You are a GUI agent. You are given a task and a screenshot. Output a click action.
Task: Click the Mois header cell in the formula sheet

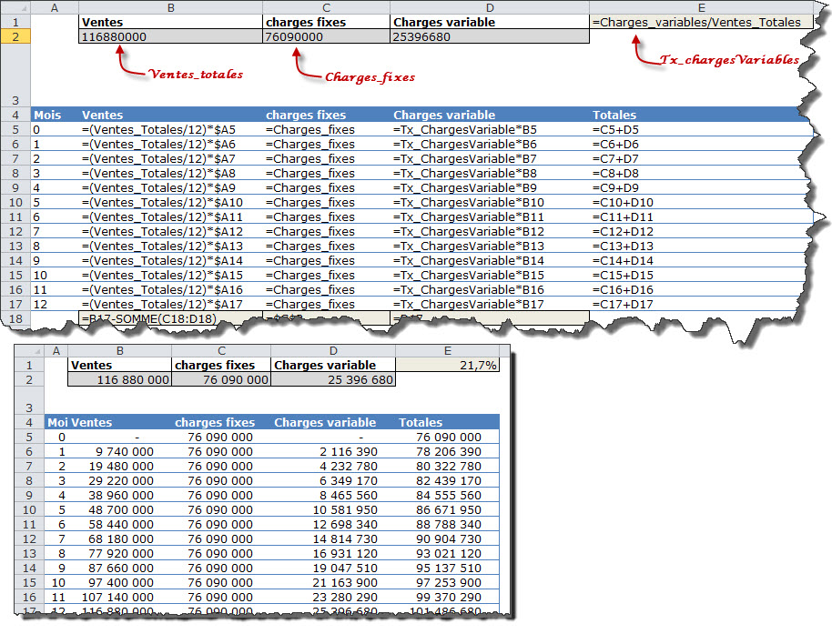(x=55, y=115)
